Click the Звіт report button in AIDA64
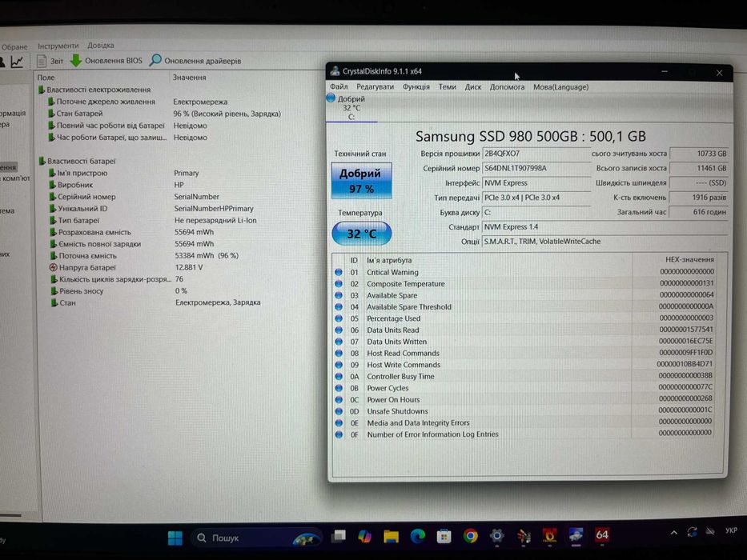The height and width of the screenshot is (560, 747). click(x=50, y=61)
